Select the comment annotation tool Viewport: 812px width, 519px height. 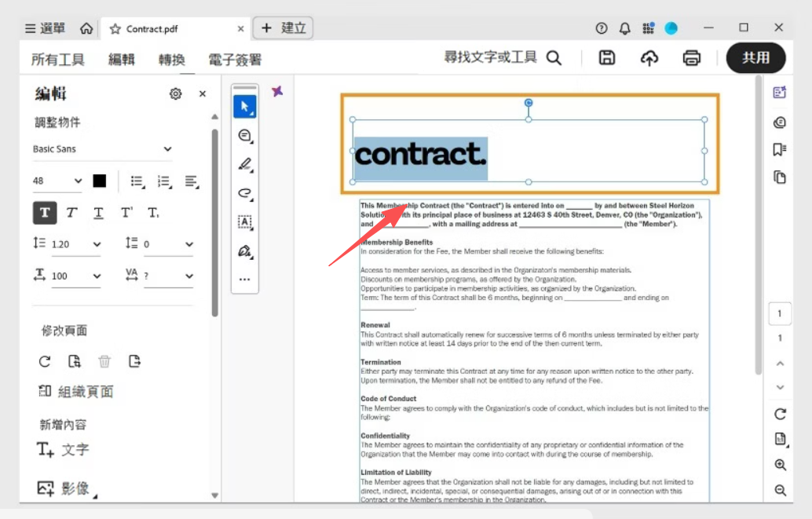pos(245,135)
